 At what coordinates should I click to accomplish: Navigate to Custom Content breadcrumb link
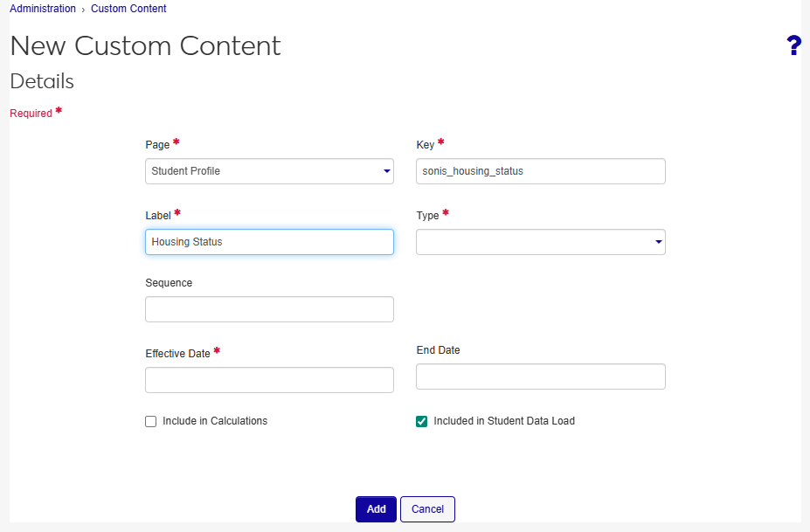[x=128, y=9]
